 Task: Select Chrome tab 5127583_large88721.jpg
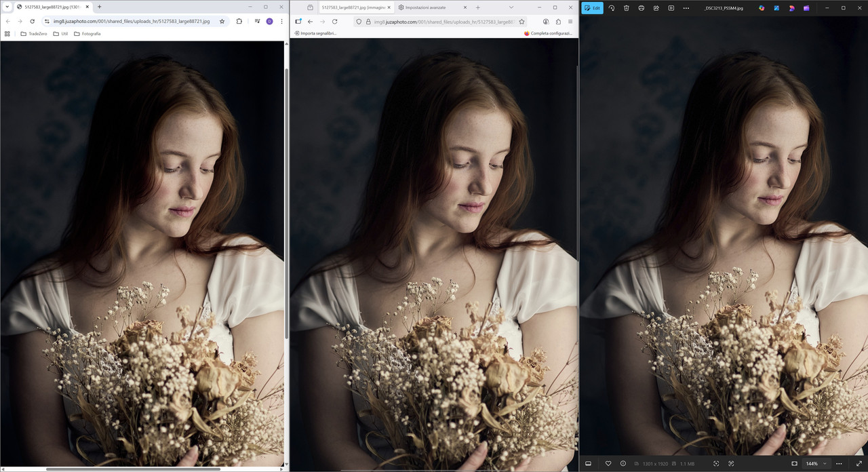pyautogui.click(x=53, y=7)
